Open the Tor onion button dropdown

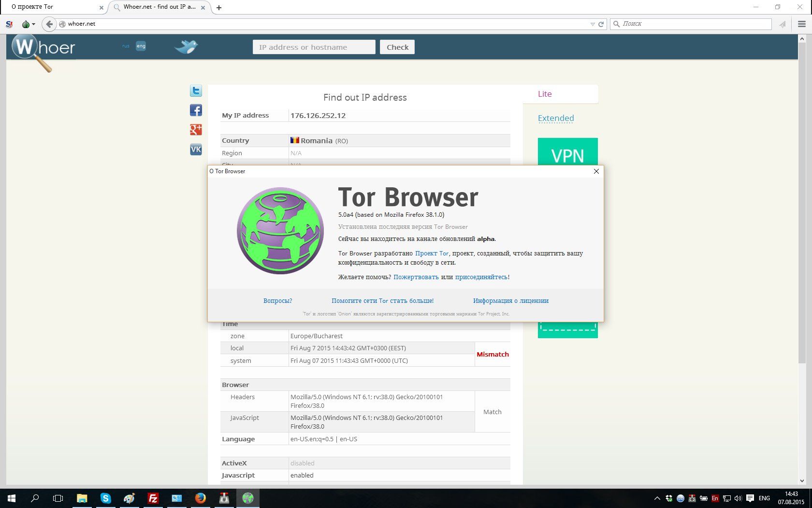pyautogui.click(x=29, y=24)
